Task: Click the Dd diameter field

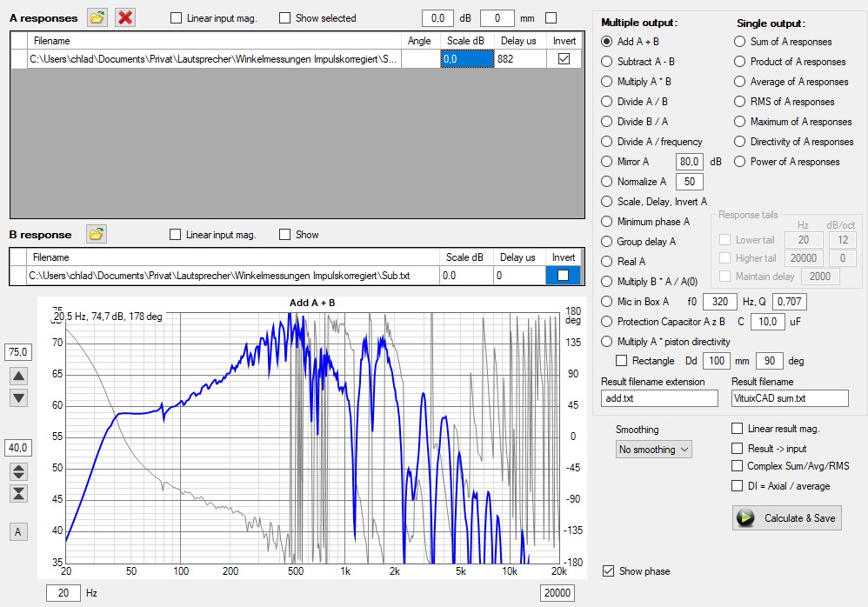Action: pos(717,361)
